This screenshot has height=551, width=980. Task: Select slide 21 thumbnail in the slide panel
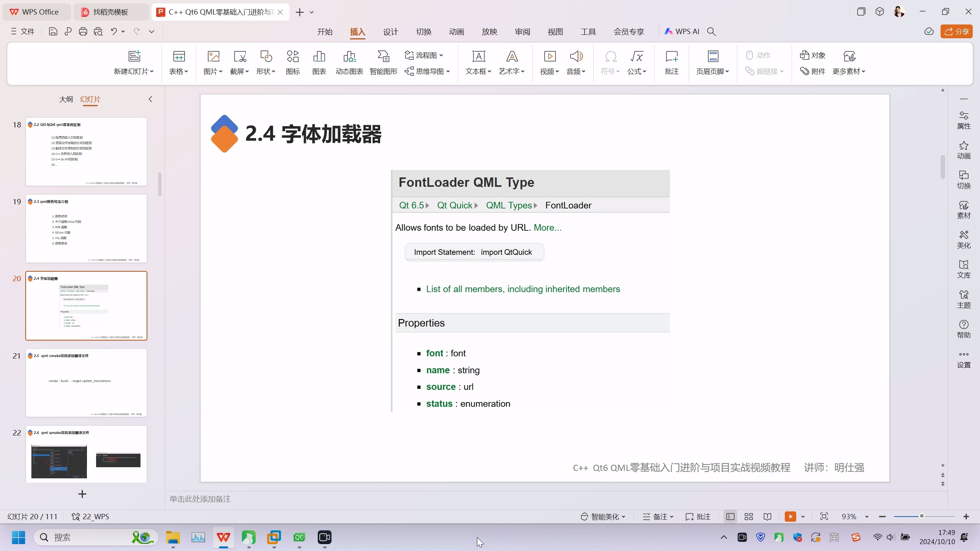[x=86, y=383]
